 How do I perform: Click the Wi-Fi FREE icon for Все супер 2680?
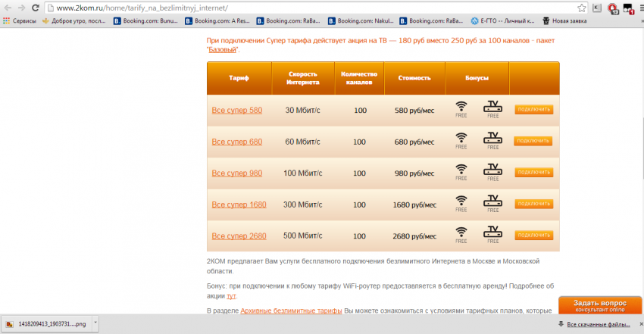click(461, 235)
